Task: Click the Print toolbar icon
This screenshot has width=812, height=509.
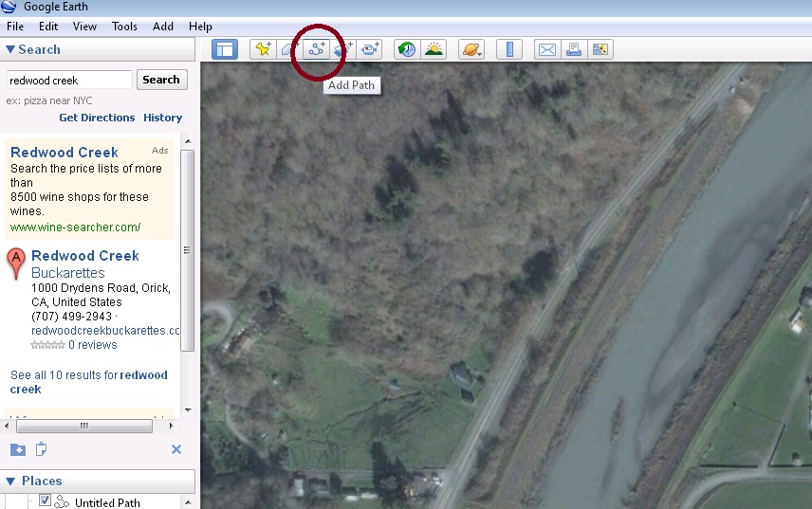Action: point(573,49)
